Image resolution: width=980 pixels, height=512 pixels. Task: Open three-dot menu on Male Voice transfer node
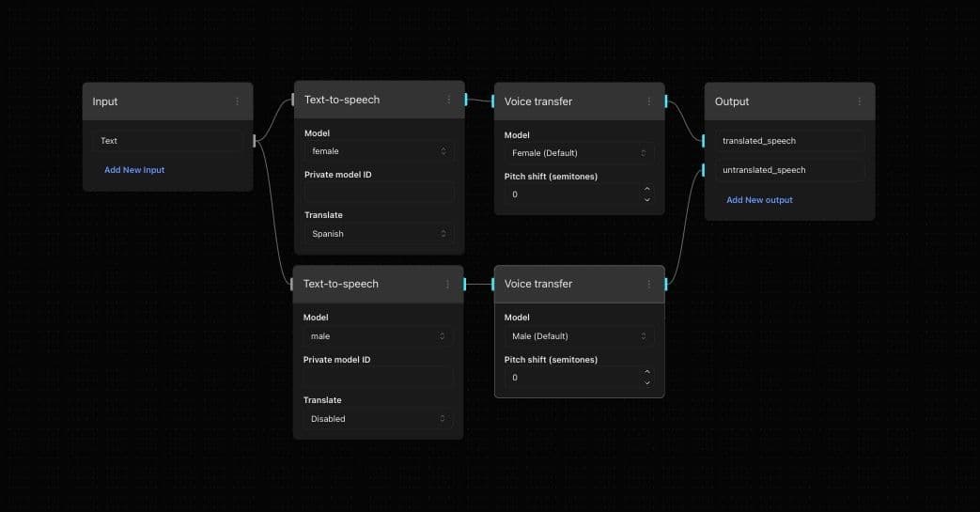pos(648,284)
